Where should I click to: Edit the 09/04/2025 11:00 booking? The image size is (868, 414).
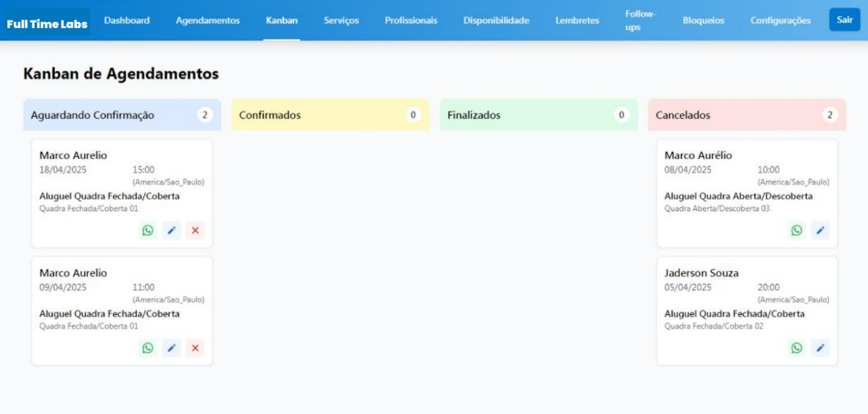[171, 348]
